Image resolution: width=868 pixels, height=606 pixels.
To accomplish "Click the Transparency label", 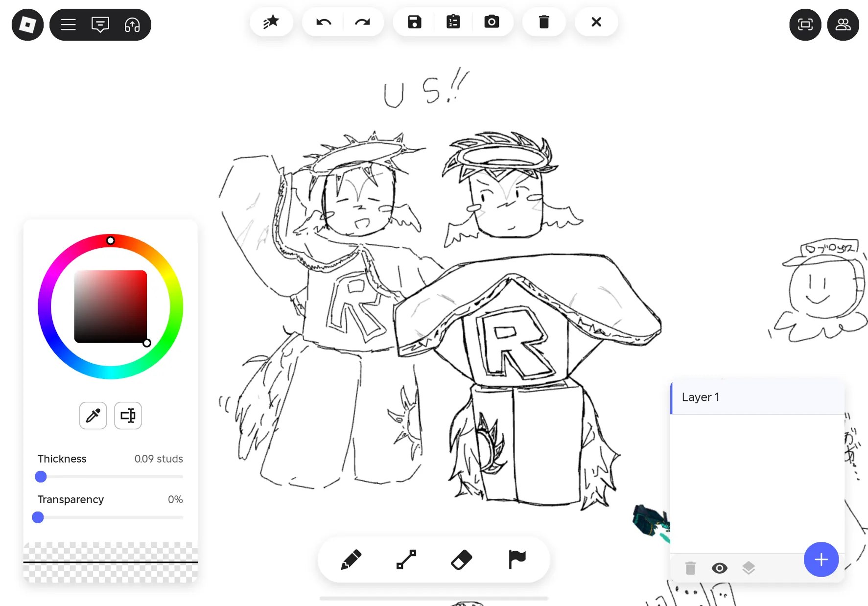I will tap(70, 499).
